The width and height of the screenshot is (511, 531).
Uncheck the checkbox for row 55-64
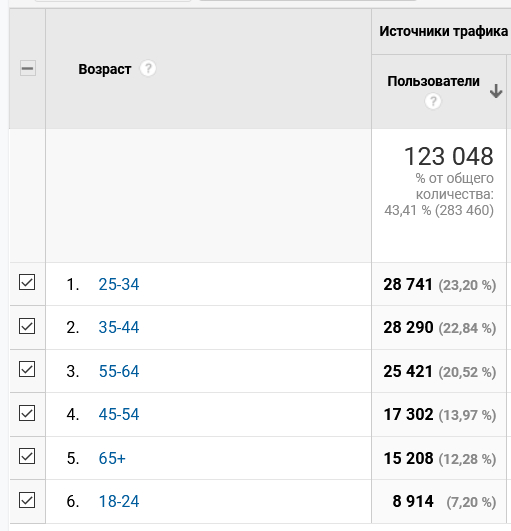click(27, 369)
